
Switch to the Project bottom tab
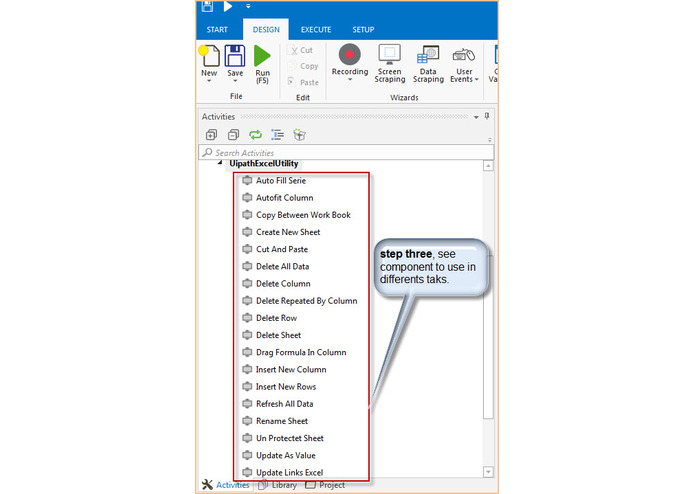325,485
